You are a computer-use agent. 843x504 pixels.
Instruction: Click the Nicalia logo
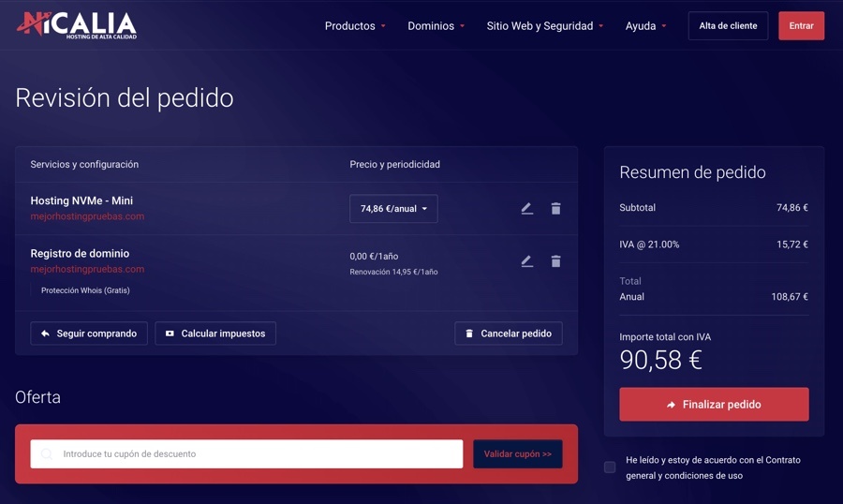[77, 25]
